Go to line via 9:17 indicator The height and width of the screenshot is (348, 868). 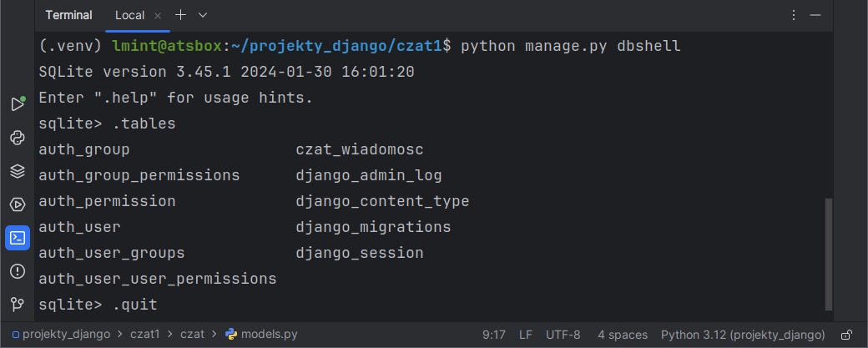pos(494,335)
